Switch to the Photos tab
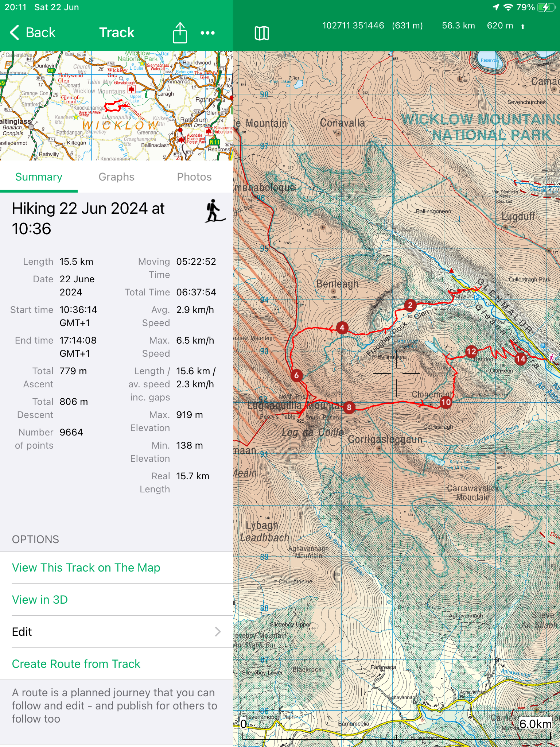The width and height of the screenshot is (560, 747). coord(194,177)
